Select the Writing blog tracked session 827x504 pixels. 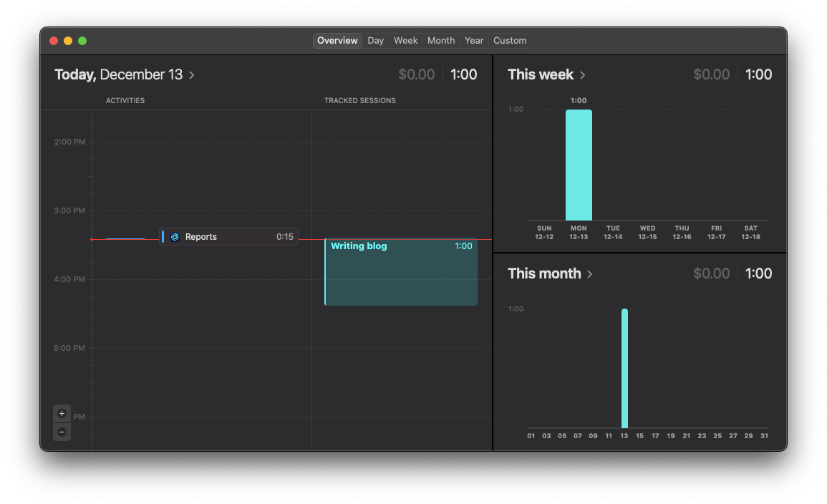pos(401,272)
